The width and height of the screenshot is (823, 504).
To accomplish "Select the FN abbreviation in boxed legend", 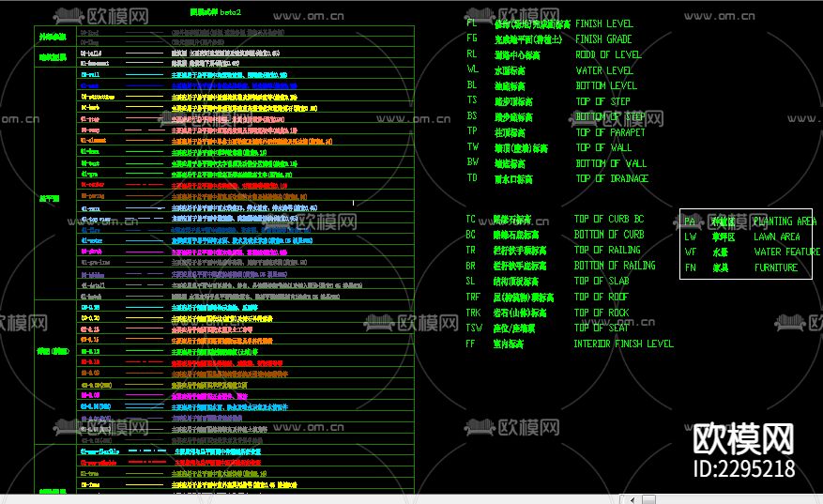I will 690,267.
